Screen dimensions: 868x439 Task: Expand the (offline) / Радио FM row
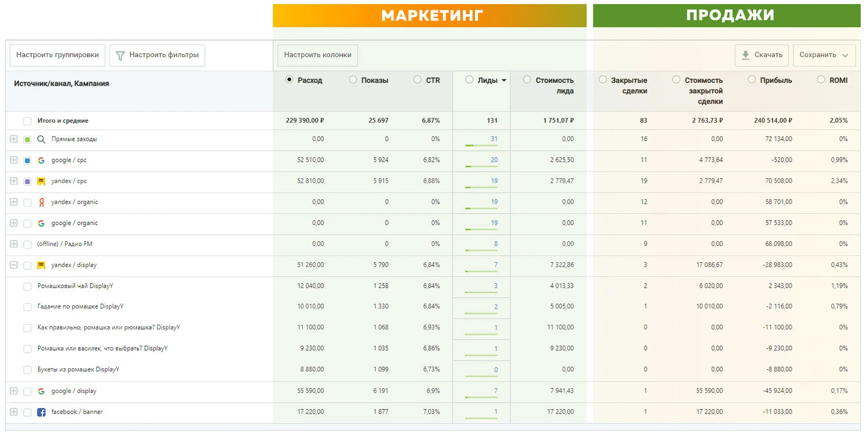click(x=14, y=244)
